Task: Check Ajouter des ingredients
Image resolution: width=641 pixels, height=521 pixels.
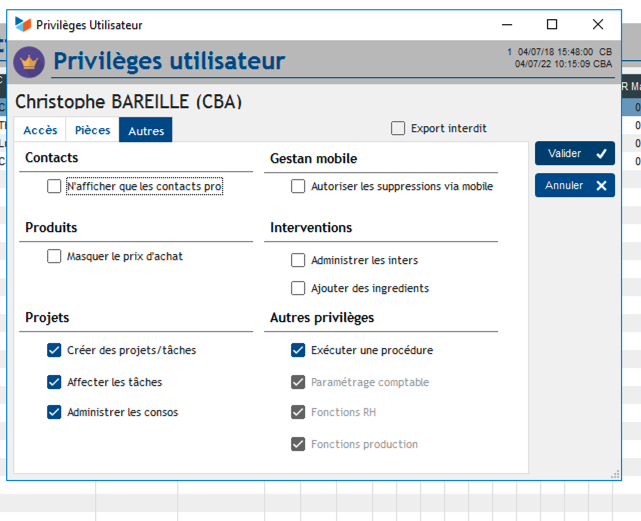Action: [298, 288]
